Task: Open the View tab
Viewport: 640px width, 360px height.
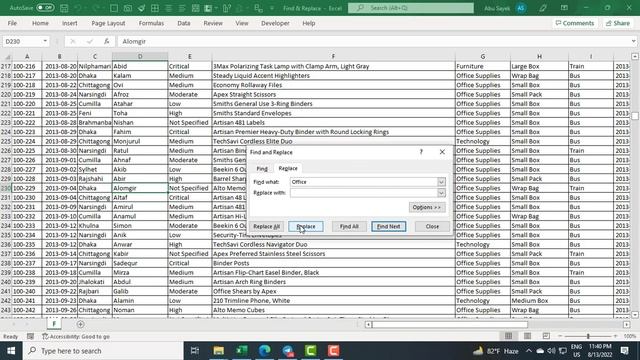Action: pyautogui.click(x=242, y=23)
